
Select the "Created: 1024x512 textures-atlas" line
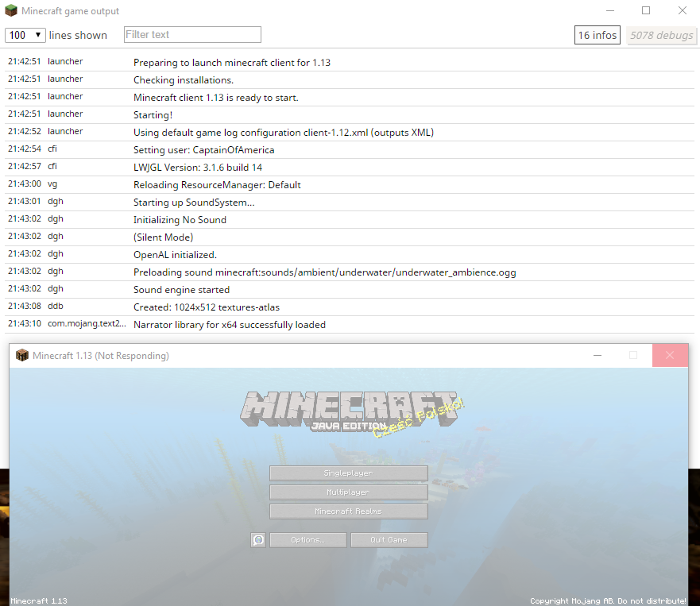coord(350,307)
